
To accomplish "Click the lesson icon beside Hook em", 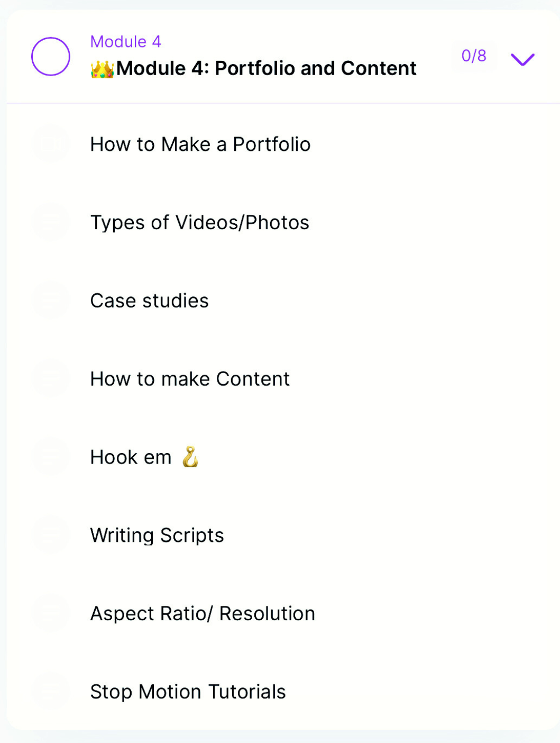I will coord(50,457).
